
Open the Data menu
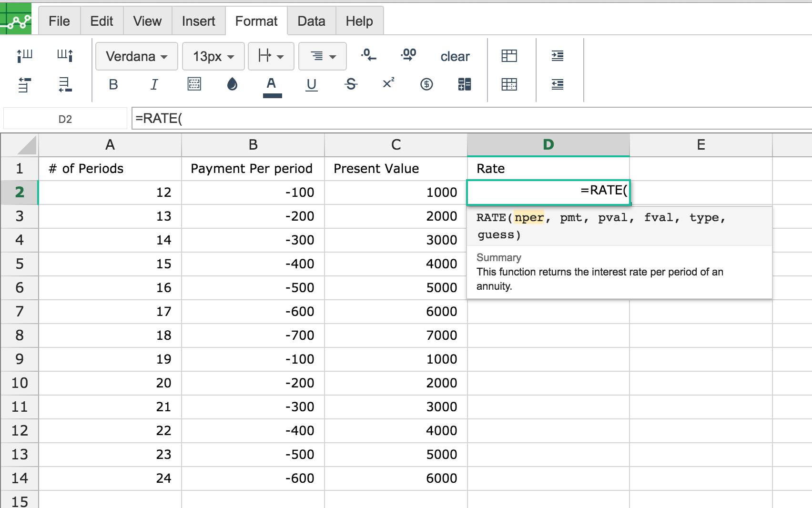pyautogui.click(x=311, y=21)
